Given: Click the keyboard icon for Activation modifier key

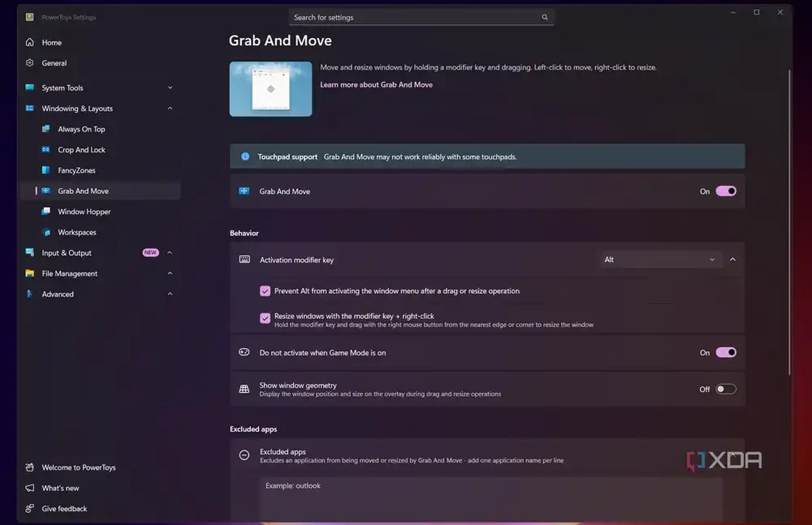Looking at the screenshot, I should pyautogui.click(x=245, y=260).
